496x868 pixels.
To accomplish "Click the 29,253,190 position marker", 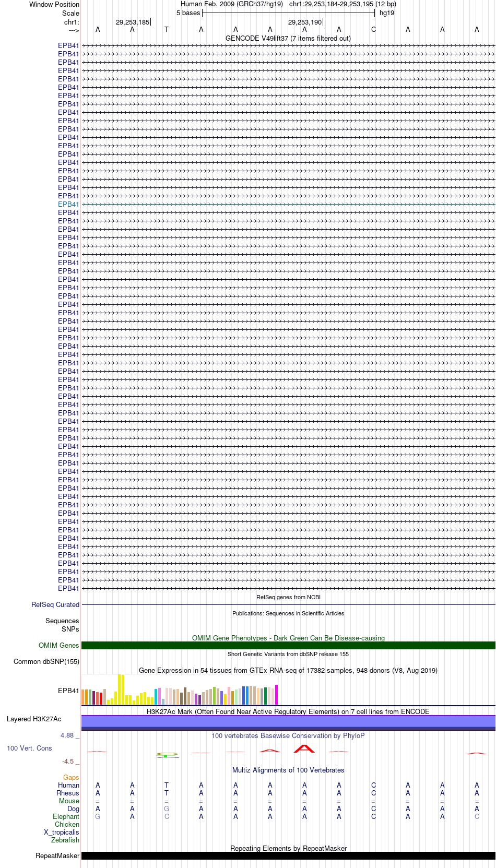I will click(305, 22).
